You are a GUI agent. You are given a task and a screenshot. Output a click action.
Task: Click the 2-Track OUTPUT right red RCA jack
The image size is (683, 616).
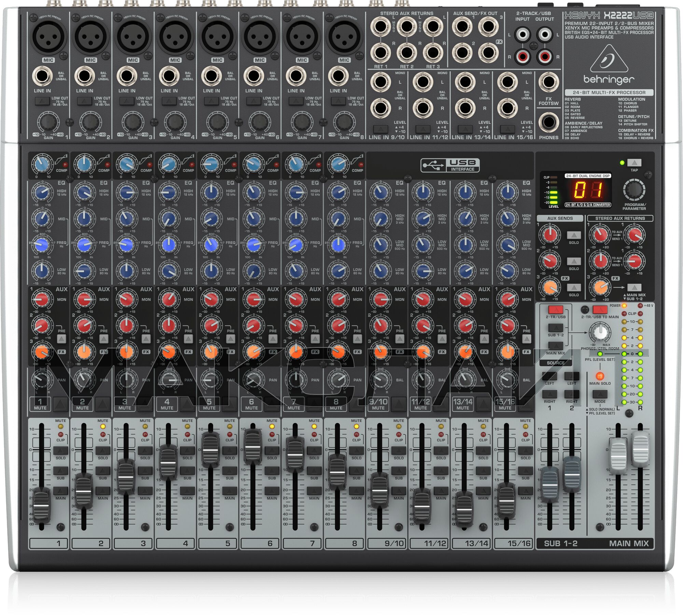544,56
